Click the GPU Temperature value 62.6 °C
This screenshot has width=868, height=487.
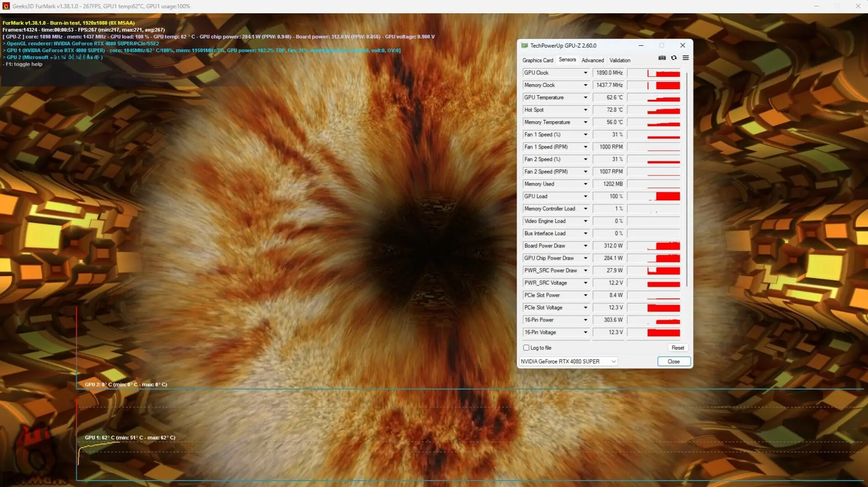(x=609, y=98)
